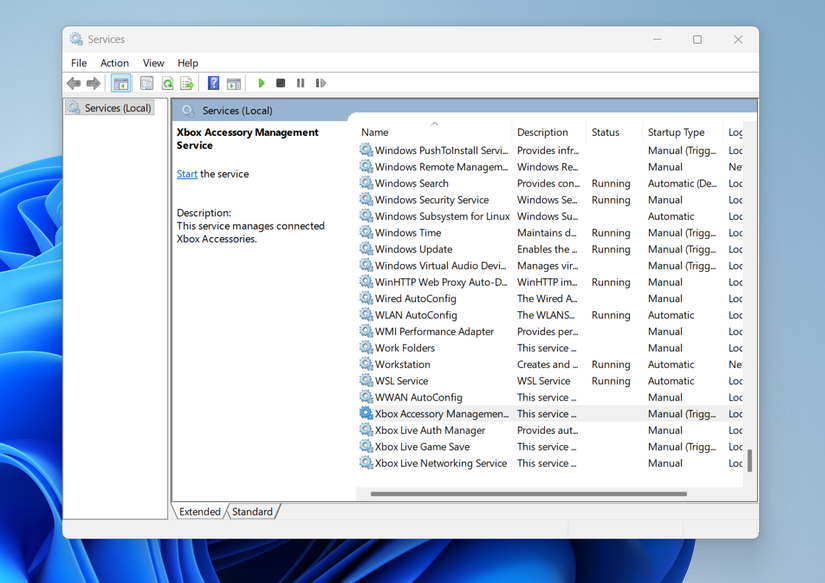Select the Xbox Live Networking Service row
825x583 pixels.
550,463
